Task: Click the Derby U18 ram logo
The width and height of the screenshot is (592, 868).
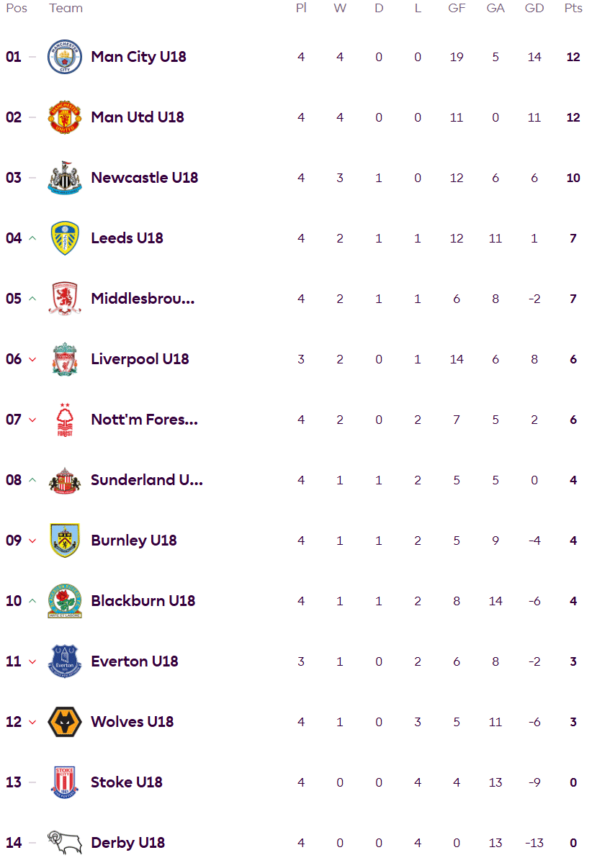Action: 65,843
